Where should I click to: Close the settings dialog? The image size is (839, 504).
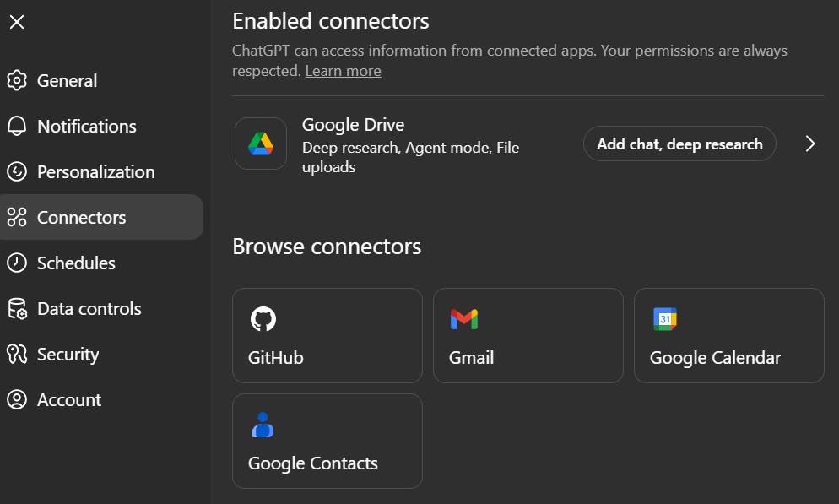[17, 22]
